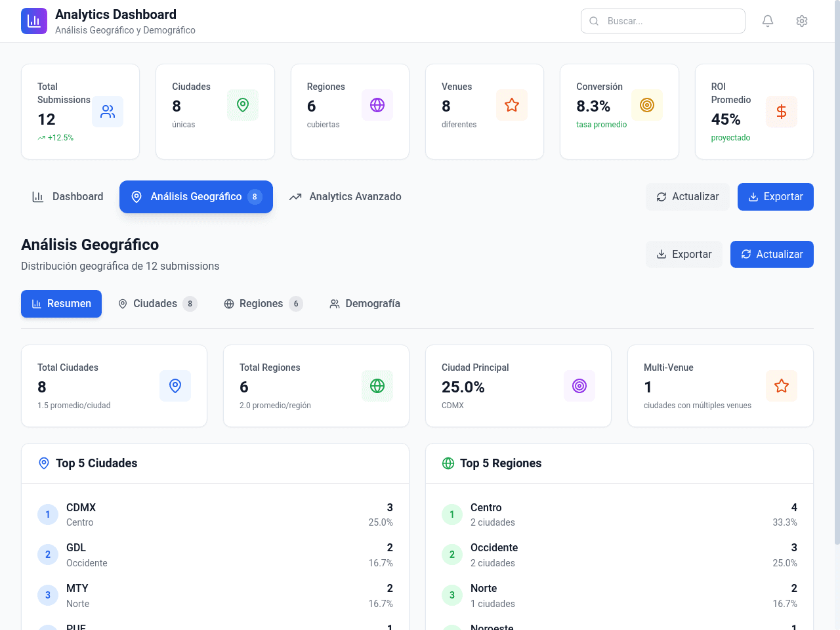This screenshot has height=630, width=840.
Task: Click the rank 1 badge for CDMX
Action: click(48, 514)
